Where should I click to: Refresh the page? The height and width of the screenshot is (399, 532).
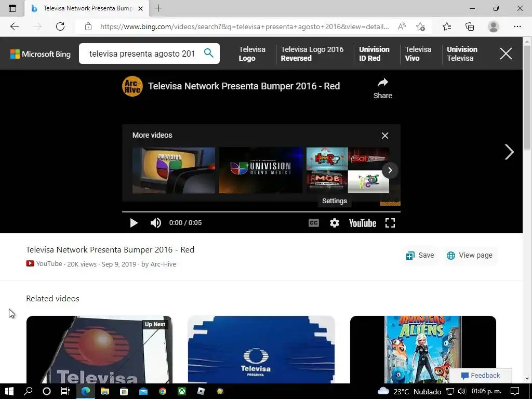click(x=60, y=26)
